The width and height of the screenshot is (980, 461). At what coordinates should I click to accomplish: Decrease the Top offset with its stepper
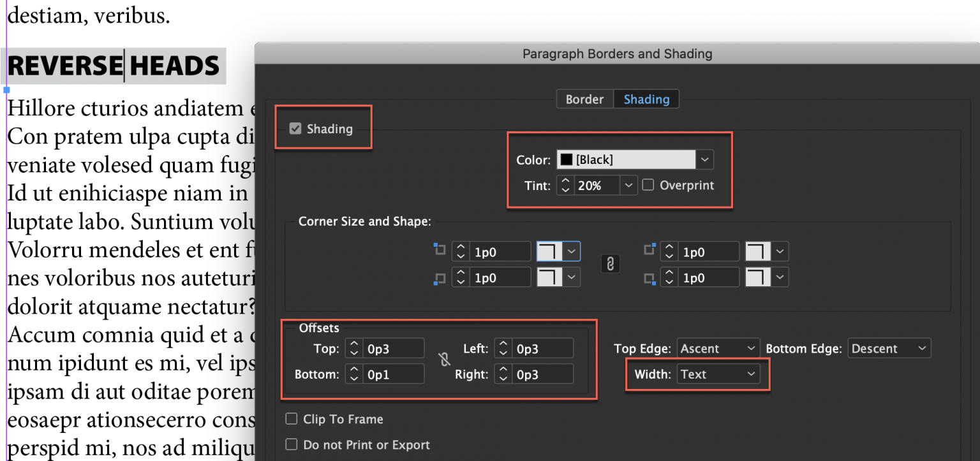pos(353,352)
